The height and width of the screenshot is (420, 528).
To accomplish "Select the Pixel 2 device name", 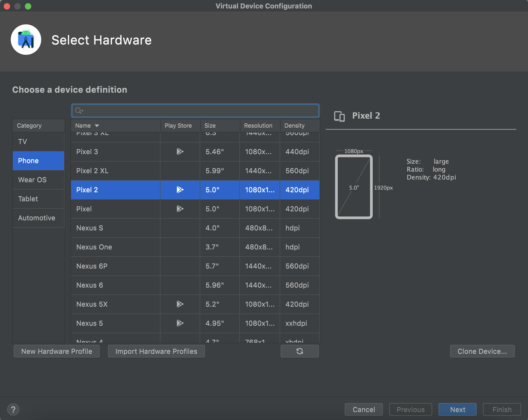I will coord(87,190).
